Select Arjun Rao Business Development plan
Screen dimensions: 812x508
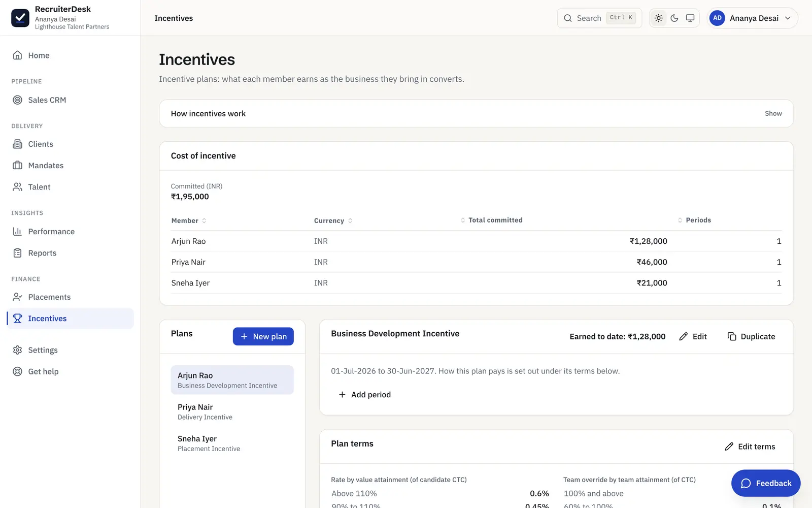pos(232,380)
